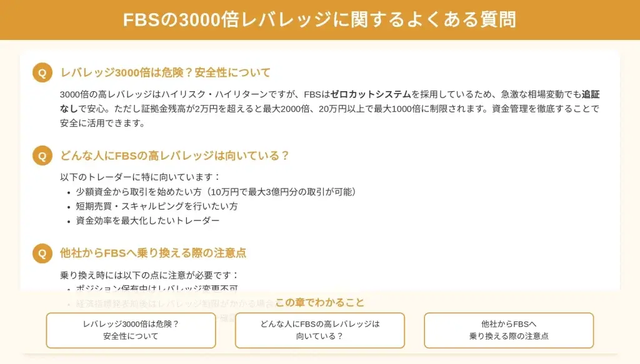Click the この章でわかること heading
This screenshot has width=640, height=364.
coord(319,302)
